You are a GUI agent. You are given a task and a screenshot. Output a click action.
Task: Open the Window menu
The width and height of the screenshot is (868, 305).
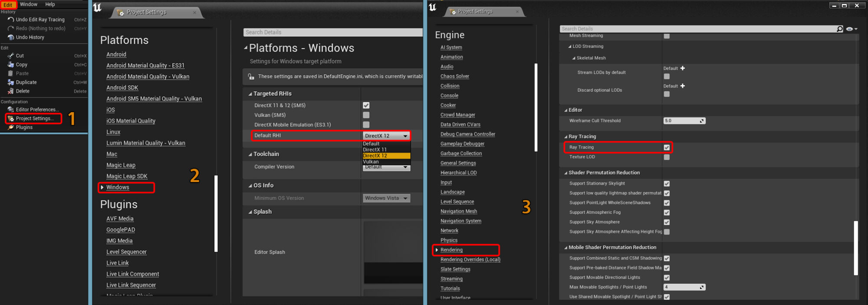click(29, 4)
